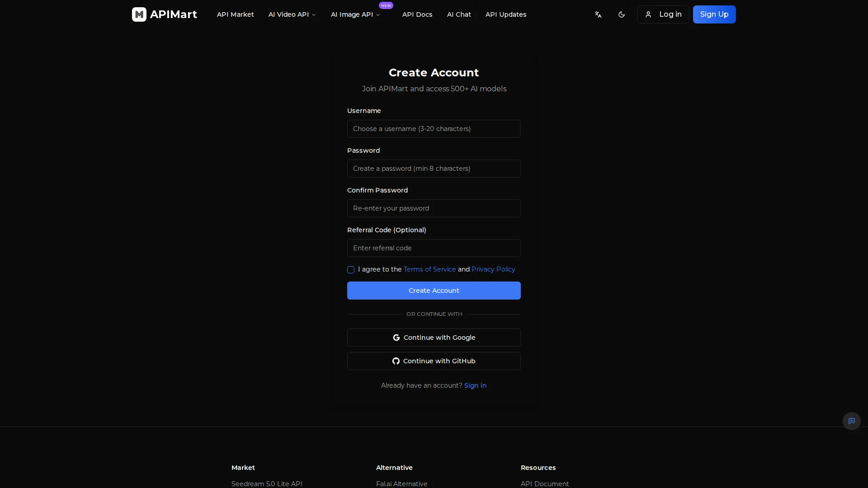Expand the AI Image API dropdown
The height and width of the screenshot is (488, 868).
[355, 14]
